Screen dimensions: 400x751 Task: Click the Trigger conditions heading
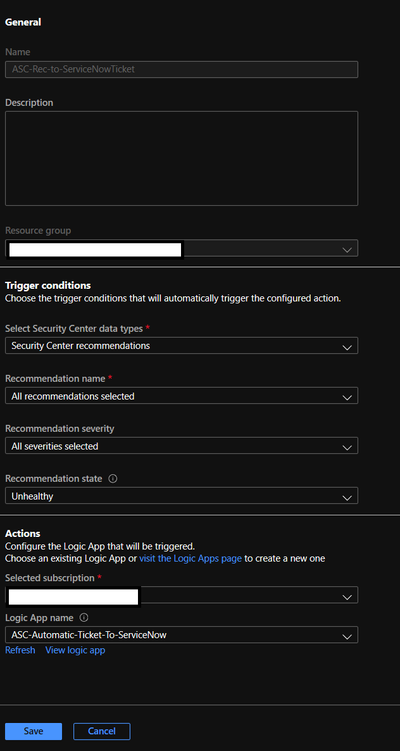[x=48, y=285]
